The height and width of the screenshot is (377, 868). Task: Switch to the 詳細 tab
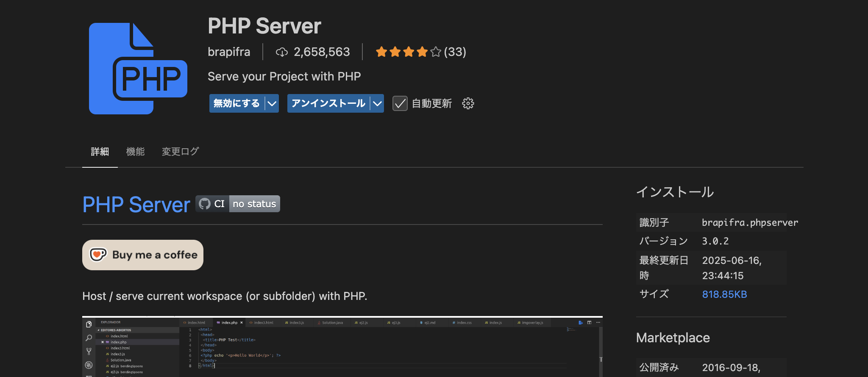coord(100,152)
